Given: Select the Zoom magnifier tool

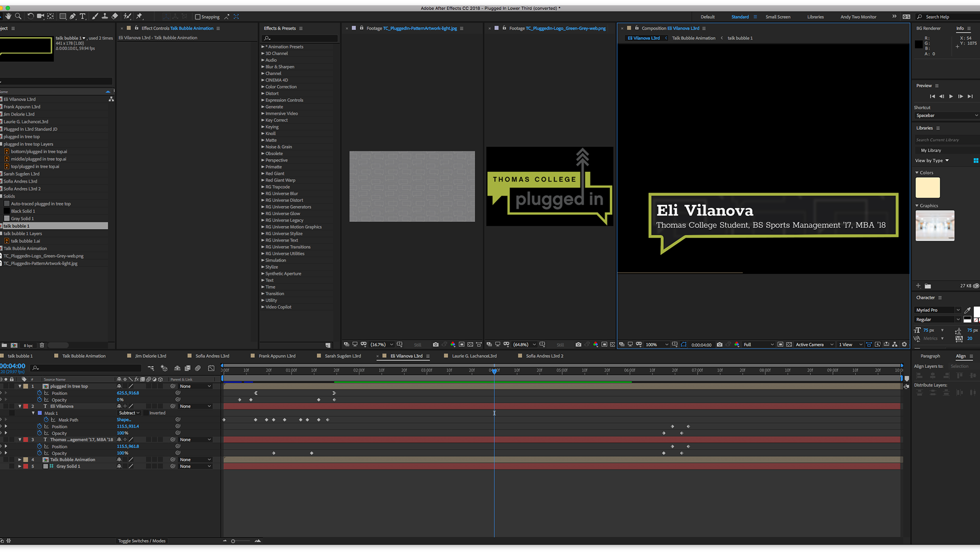Looking at the screenshot, I should pyautogui.click(x=18, y=16).
